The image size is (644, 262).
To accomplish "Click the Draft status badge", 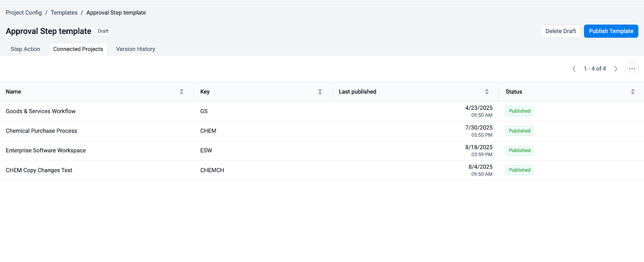I will pyautogui.click(x=103, y=31).
